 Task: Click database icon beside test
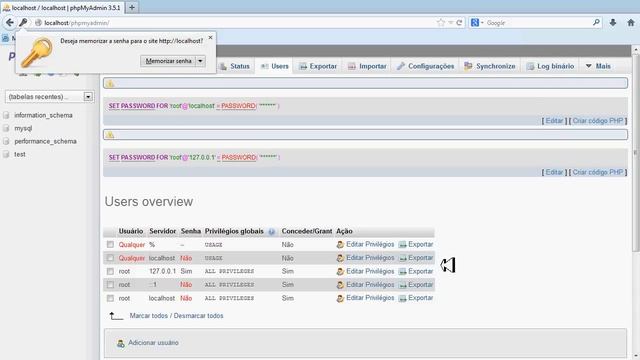pyautogui.click(x=6, y=154)
